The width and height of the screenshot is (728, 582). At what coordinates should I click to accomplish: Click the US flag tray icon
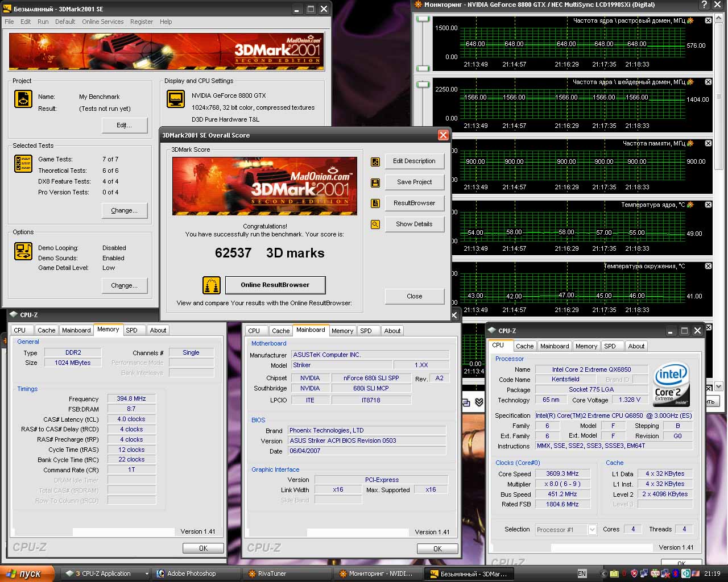[x=695, y=573]
